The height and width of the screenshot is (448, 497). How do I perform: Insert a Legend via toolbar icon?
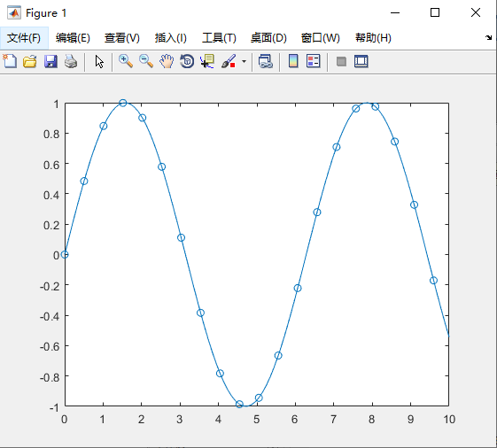(x=313, y=61)
